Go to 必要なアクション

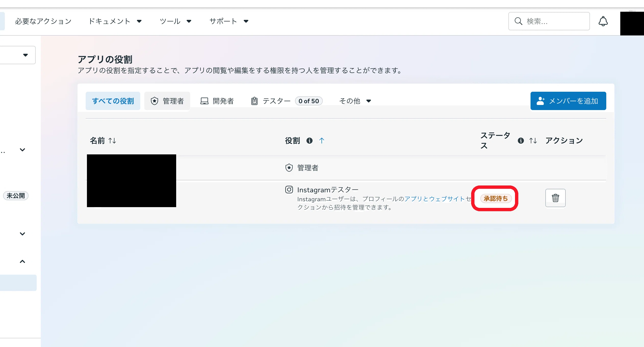[43, 21]
